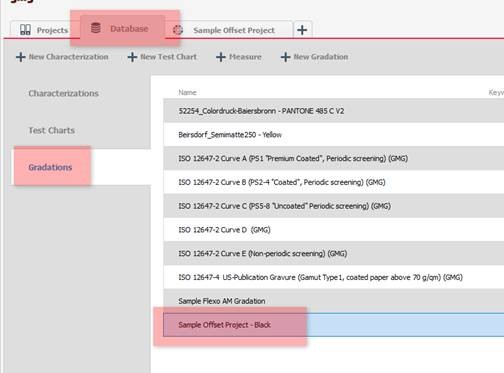The width and height of the screenshot is (504, 373).
Task: Open the Characterizations section
Action: point(63,93)
